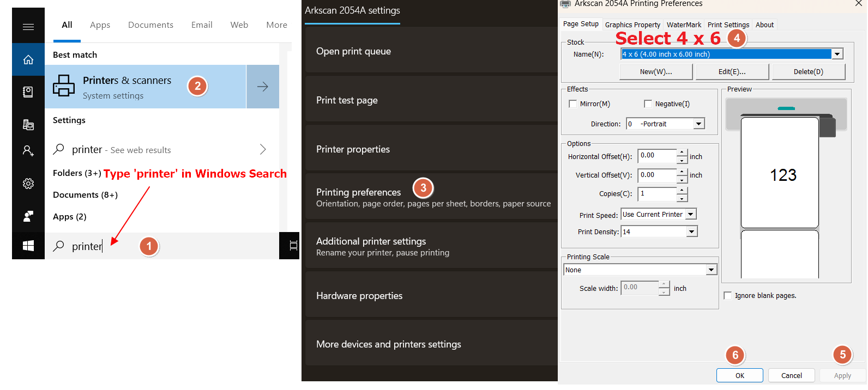Open the Print Speed dropdown
This screenshot has height=390, width=868.
(691, 214)
